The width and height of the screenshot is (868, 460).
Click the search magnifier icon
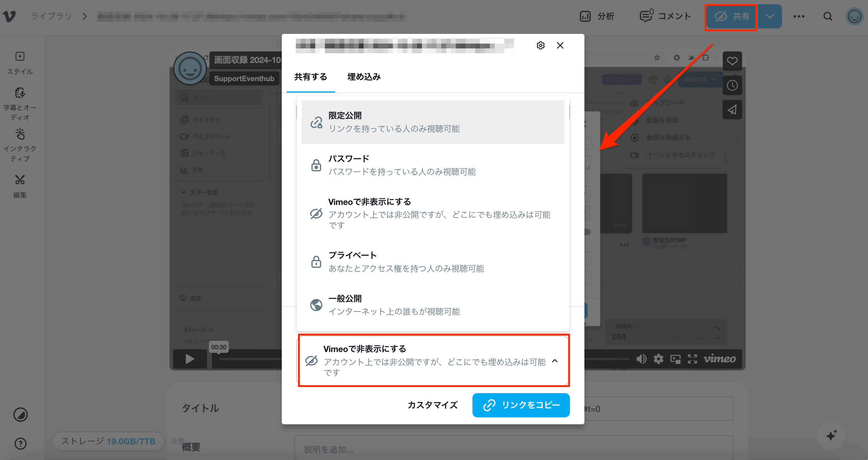tap(828, 16)
